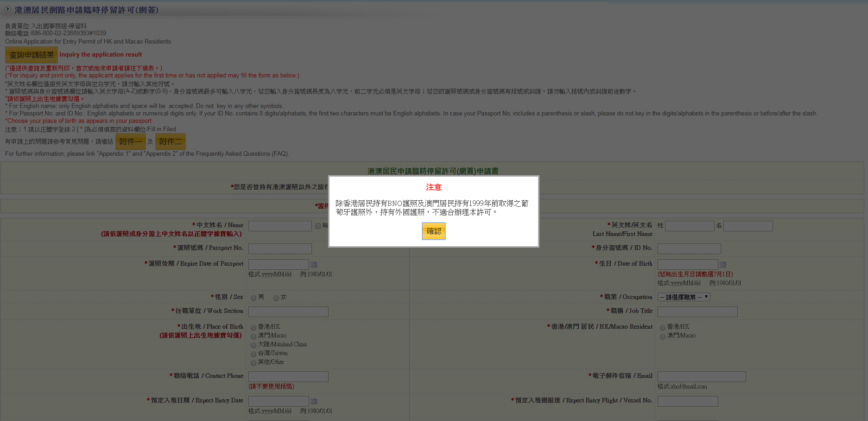The image size is (868, 421).
Task: Click the ID No. input field
Action: coord(689,249)
